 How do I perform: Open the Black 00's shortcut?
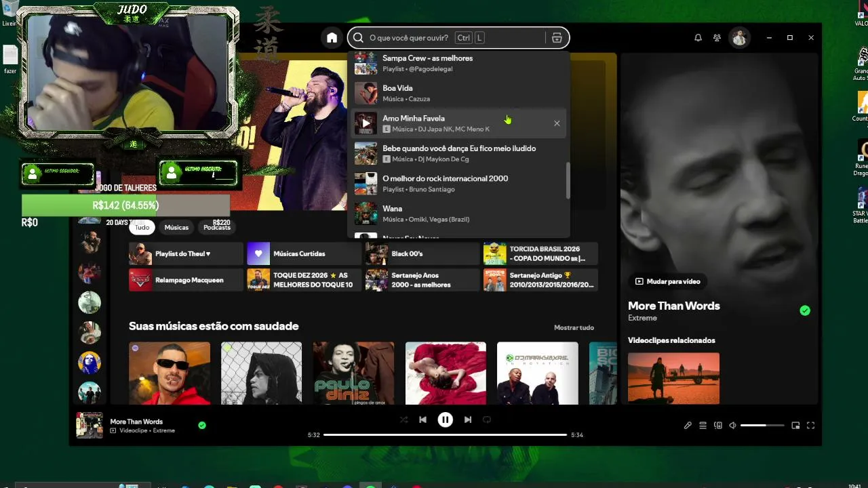[422, 253]
